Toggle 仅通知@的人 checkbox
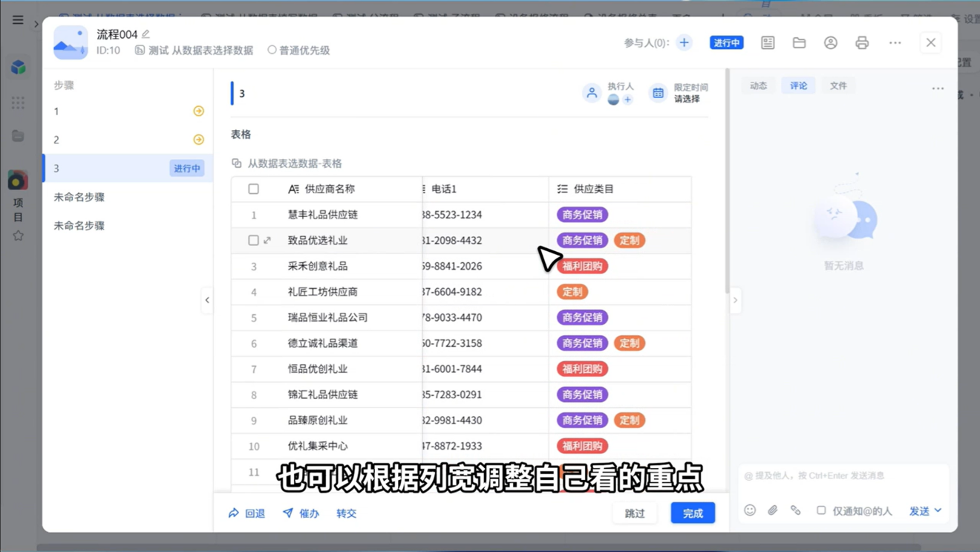 pyautogui.click(x=821, y=510)
